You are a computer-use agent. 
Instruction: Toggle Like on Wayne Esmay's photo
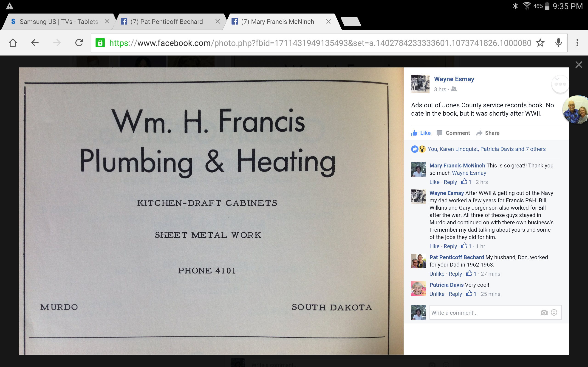(x=421, y=133)
